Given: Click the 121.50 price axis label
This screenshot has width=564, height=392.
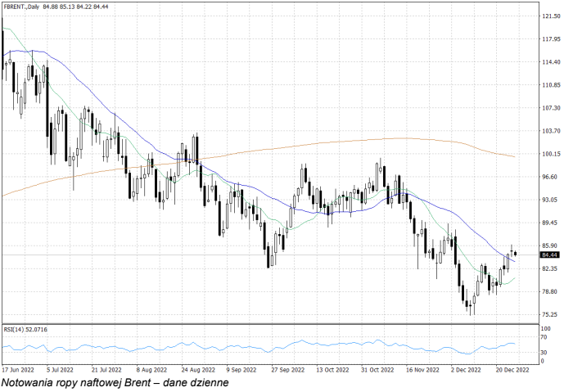Looking at the screenshot, I should [x=550, y=16].
